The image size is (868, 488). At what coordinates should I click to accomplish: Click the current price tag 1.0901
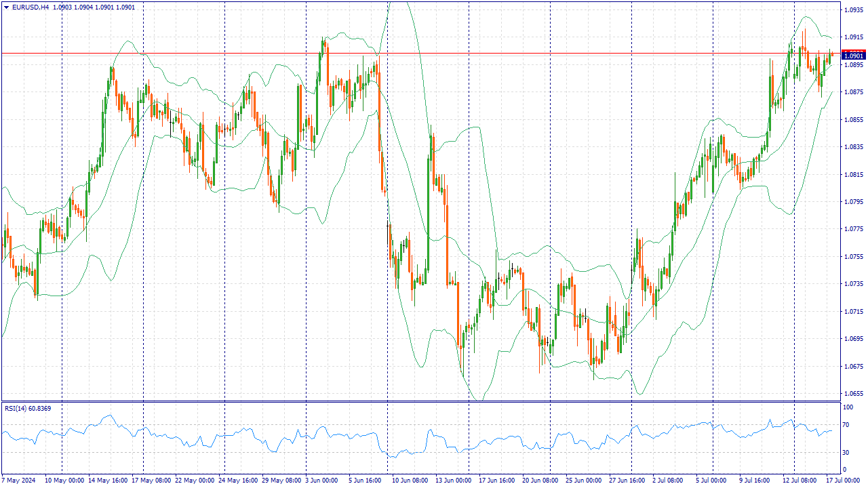[x=852, y=56]
